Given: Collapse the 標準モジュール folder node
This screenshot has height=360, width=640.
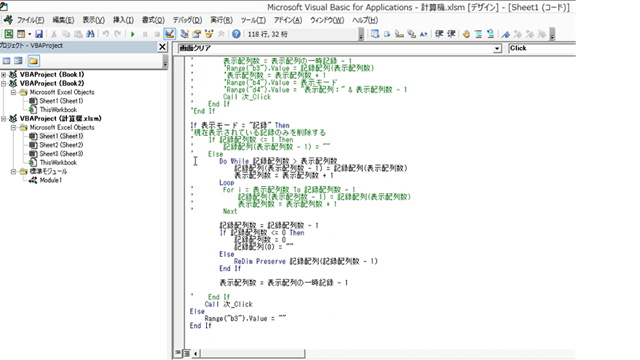Looking at the screenshot, I should click(13, 171).
